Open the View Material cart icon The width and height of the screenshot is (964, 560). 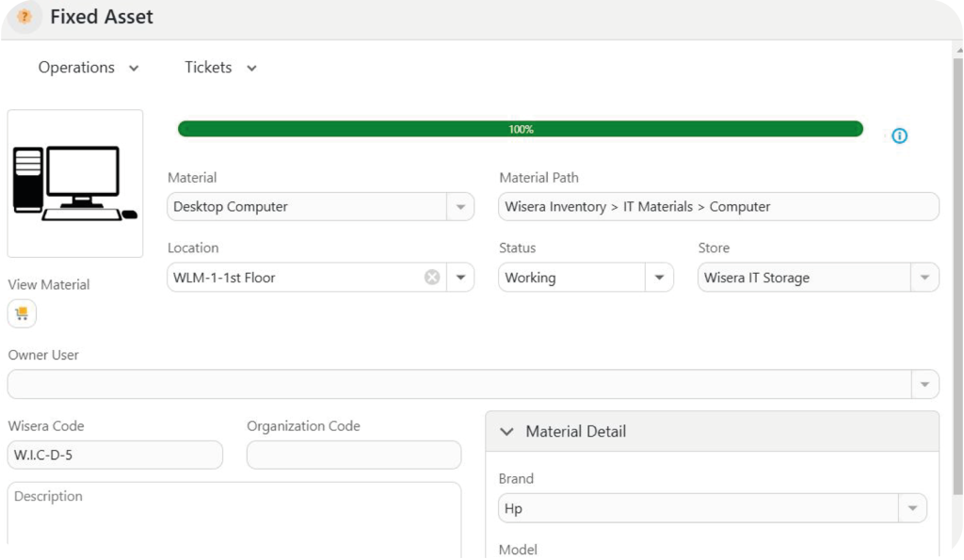(x=23, y=313)
